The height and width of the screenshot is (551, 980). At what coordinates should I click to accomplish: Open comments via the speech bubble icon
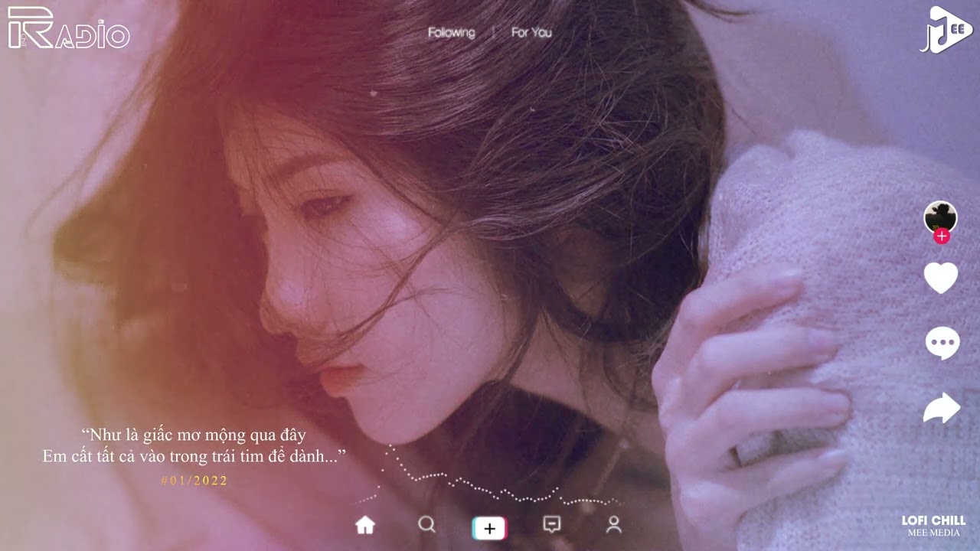click(942, 342)
